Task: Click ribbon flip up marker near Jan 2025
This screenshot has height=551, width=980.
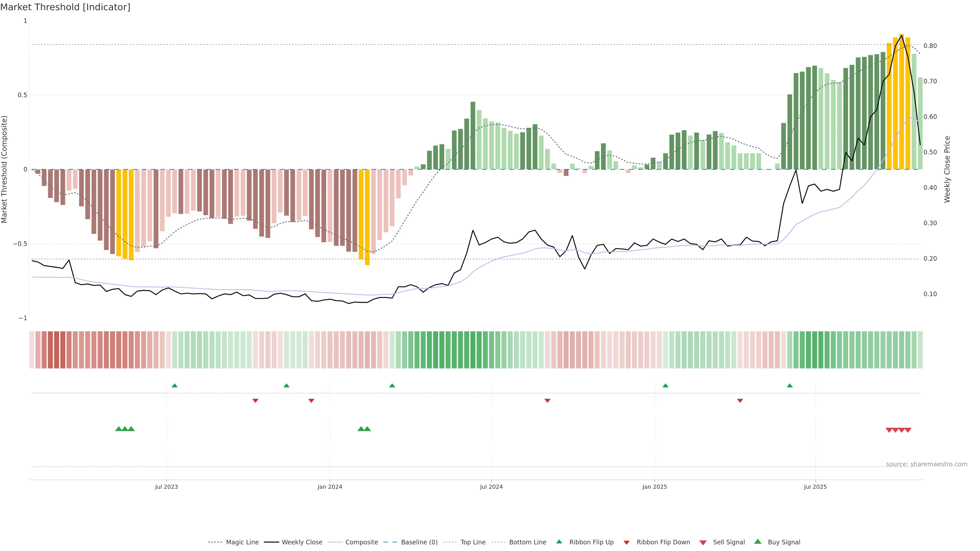Action: coord(665,386)
